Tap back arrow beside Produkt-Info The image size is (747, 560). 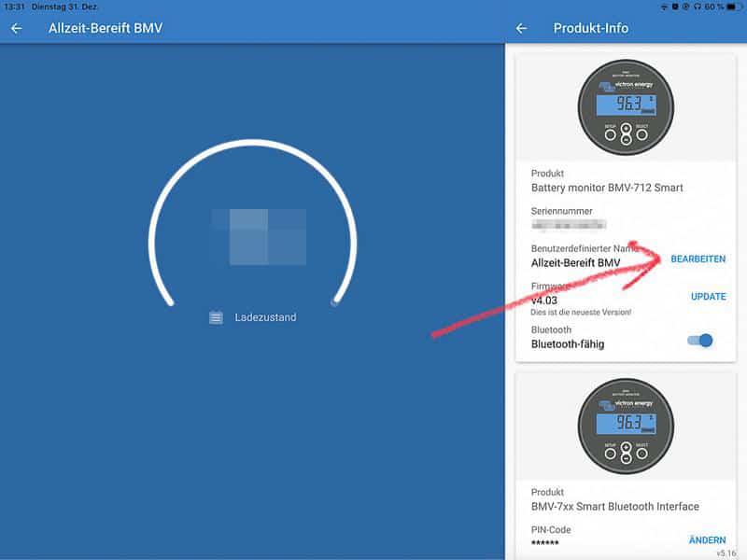click(x=521, y=28)
